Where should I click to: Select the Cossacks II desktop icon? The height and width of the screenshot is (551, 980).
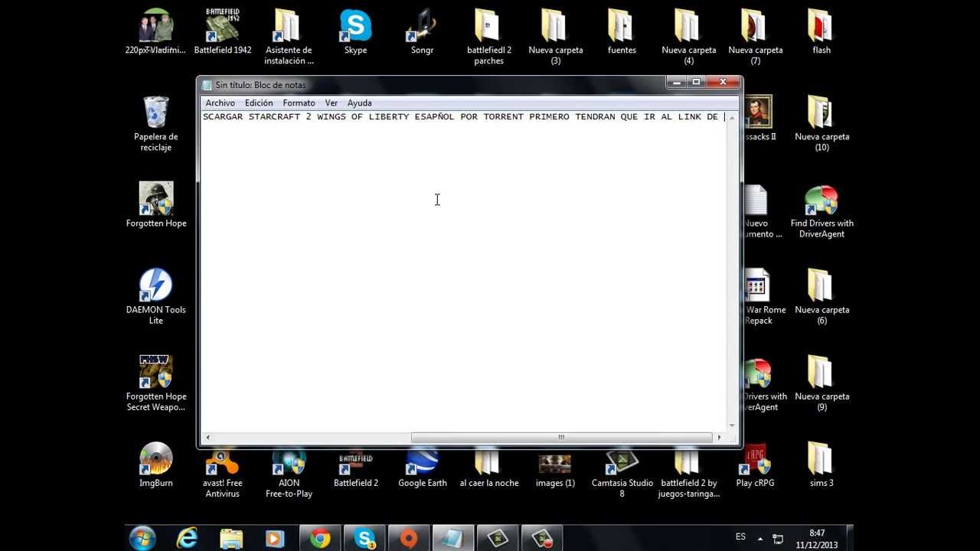tap(758, 119)
